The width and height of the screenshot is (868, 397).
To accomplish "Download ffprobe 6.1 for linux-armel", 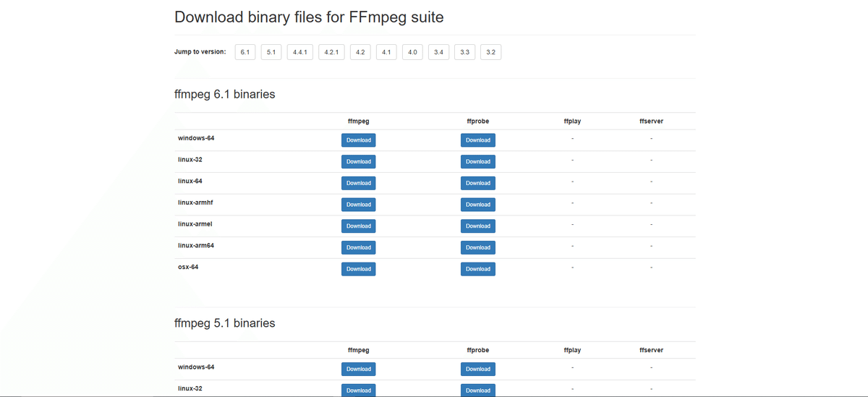I will click(477, 226).
